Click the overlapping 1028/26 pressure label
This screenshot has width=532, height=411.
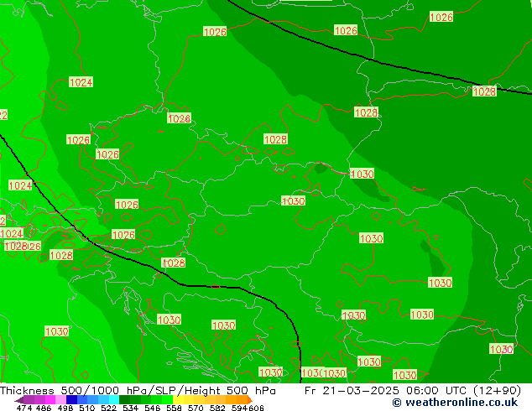(x=23, y=247)
